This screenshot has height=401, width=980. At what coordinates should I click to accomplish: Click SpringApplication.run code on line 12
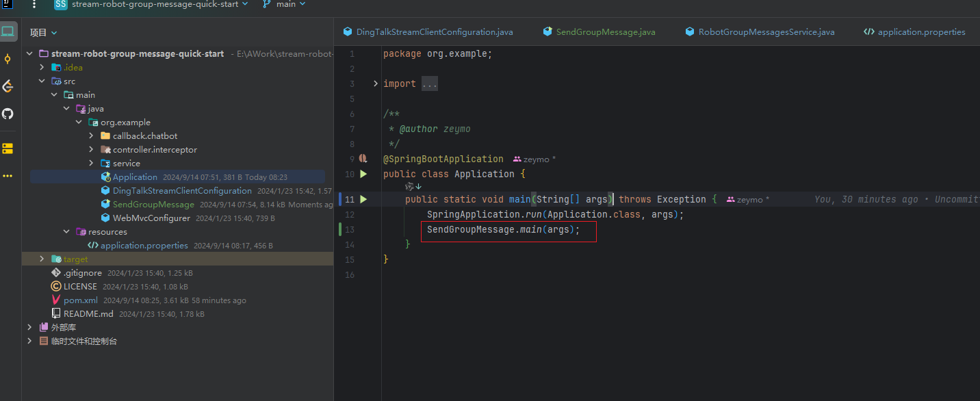click(555, 215)
